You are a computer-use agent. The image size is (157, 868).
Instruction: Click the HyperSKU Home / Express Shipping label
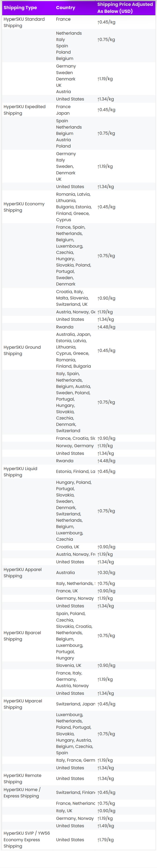click(22, 792)
